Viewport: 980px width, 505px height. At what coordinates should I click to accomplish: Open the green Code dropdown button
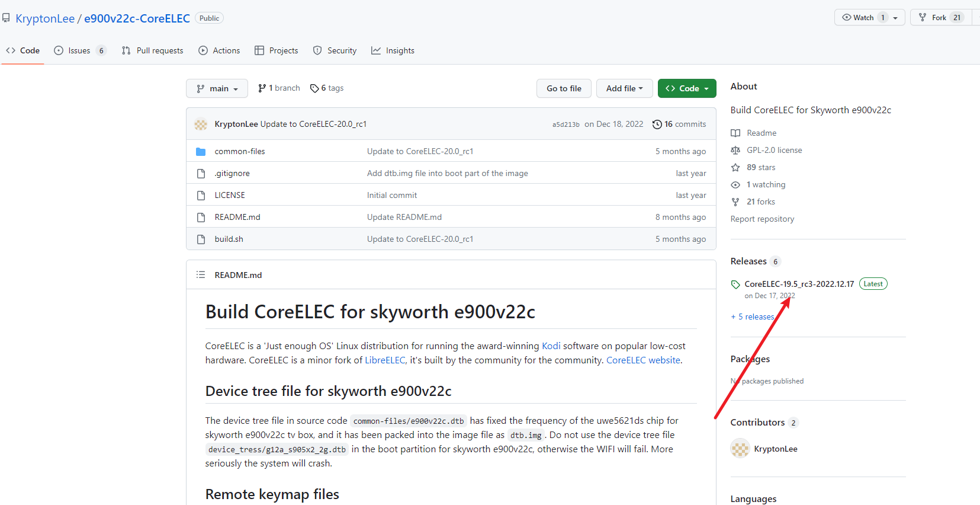[687, 88]
